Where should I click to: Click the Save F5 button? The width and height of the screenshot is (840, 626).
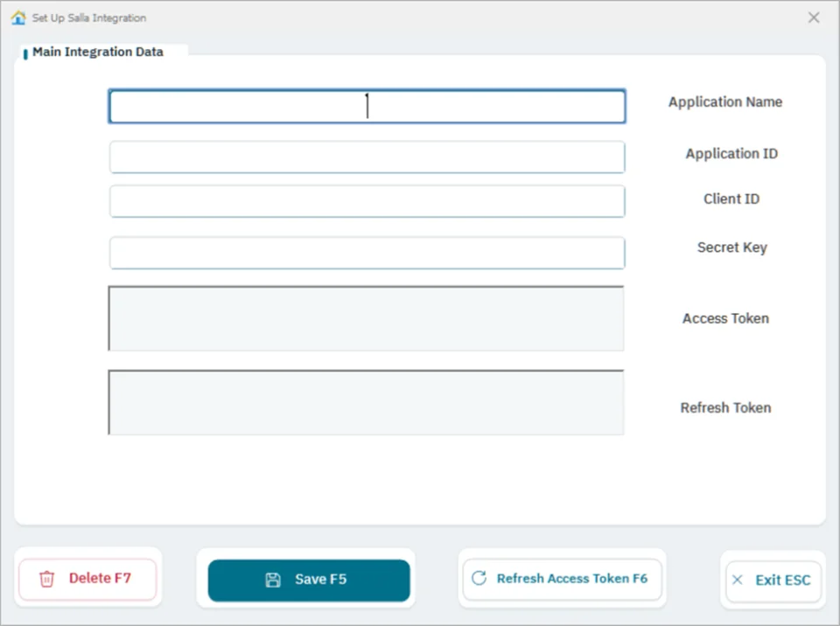tap(309, 580)
